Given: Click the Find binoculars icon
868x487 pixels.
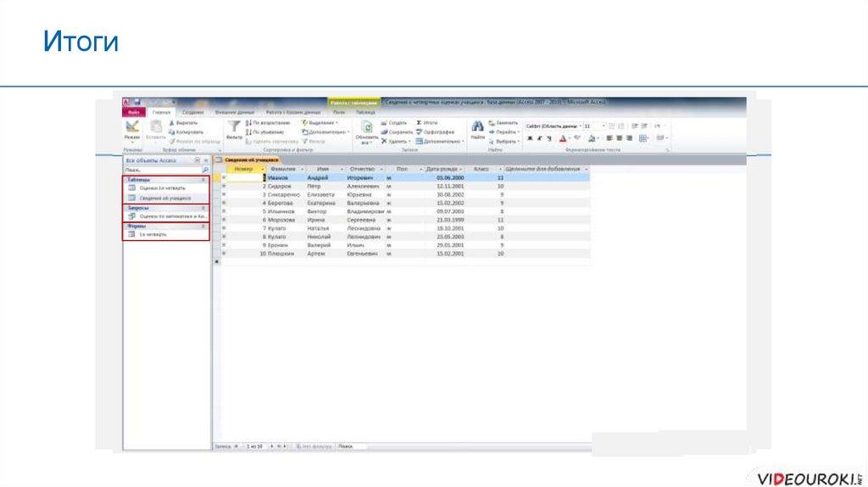Looking at the screenshot, I should coord(477,126).
